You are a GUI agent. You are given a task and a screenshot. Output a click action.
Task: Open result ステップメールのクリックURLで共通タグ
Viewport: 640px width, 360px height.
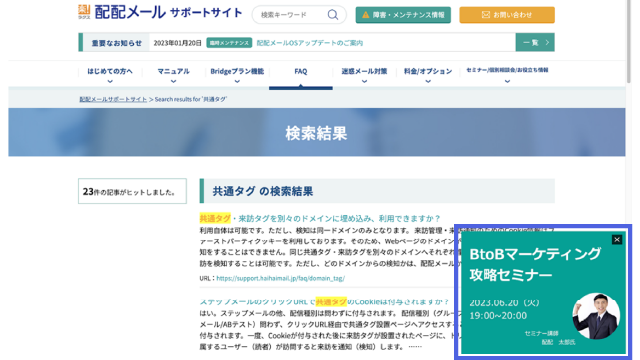tap(324, 302)
